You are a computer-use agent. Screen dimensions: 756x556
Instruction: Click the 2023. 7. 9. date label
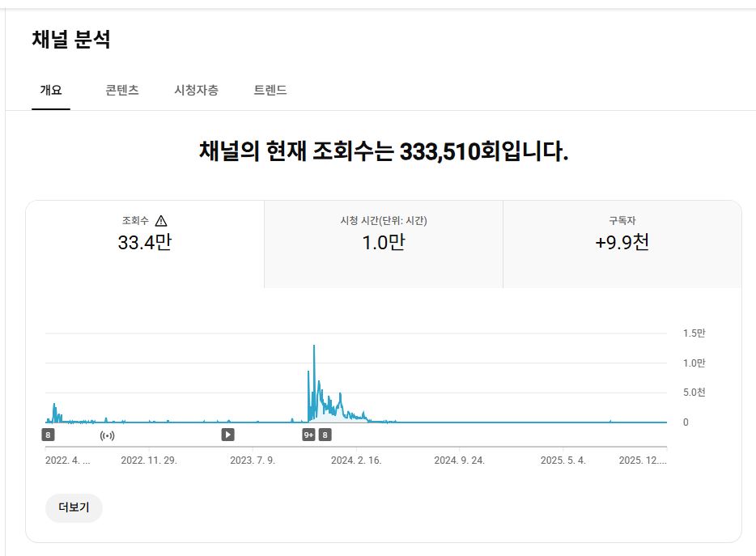click(x=253, y=460)
